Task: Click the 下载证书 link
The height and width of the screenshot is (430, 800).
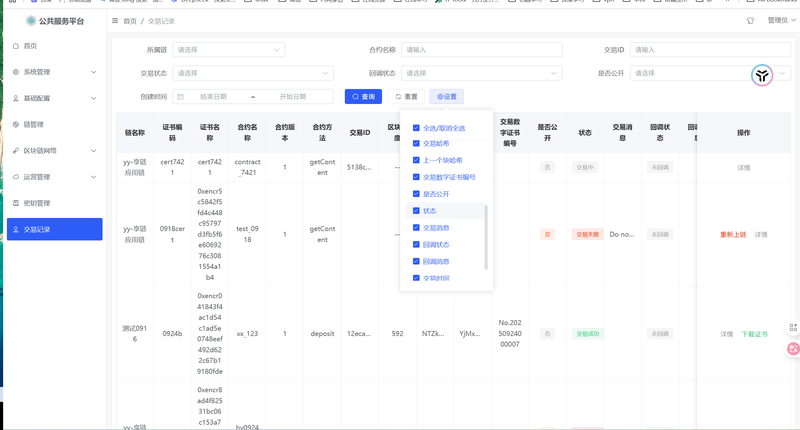Action: [x=754, y=334]
